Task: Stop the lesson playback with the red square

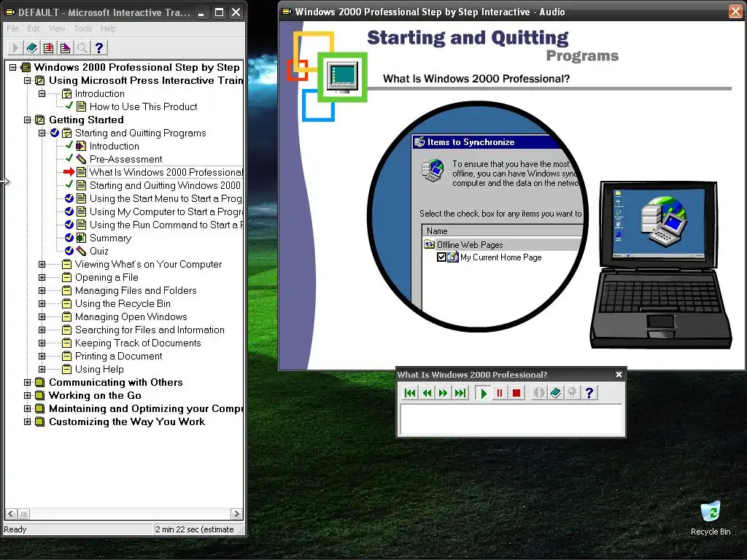Action: (x=516, y=393)
